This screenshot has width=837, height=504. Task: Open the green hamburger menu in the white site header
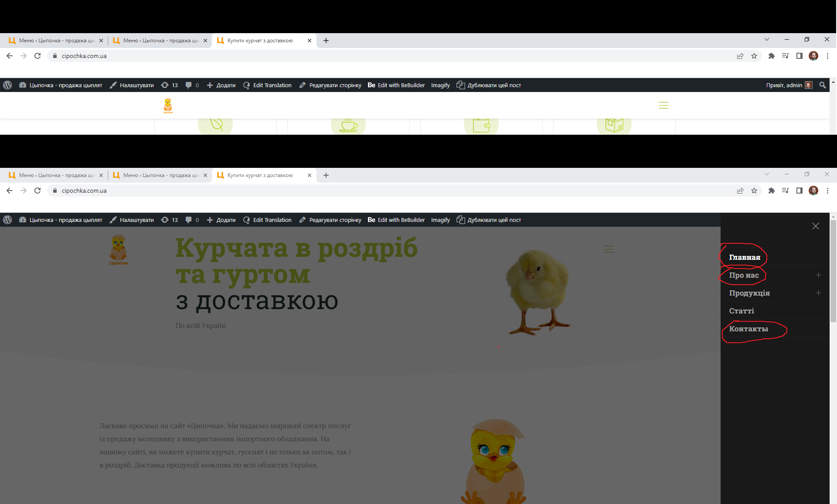click(x=663, y=105)
